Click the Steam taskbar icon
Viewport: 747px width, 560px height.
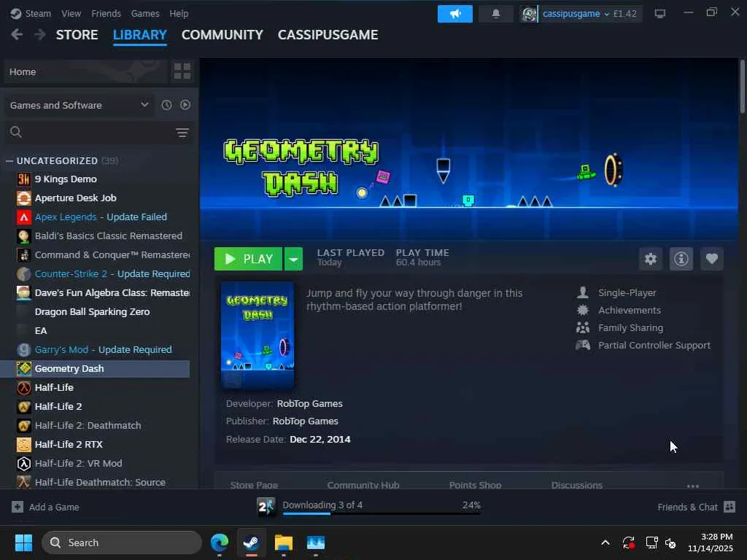coord(252,542)
